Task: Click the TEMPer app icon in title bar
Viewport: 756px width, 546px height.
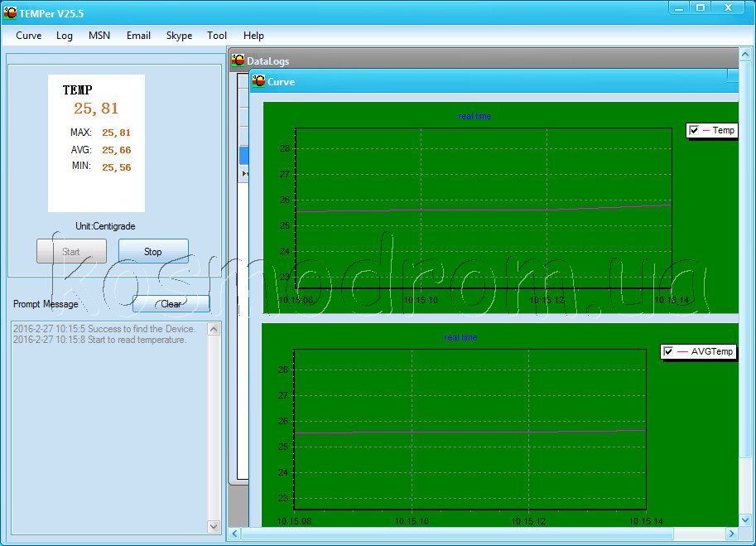Action: pyautogui.click(x=11, y=12)
